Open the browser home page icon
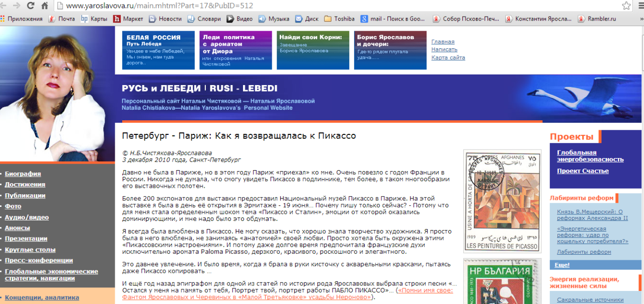 (x=45, y=6)
